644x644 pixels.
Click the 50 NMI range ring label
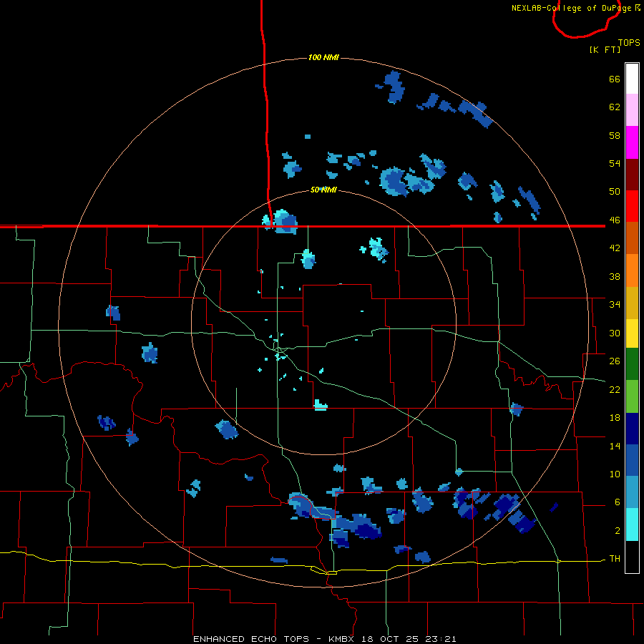[x=323, y=190]
